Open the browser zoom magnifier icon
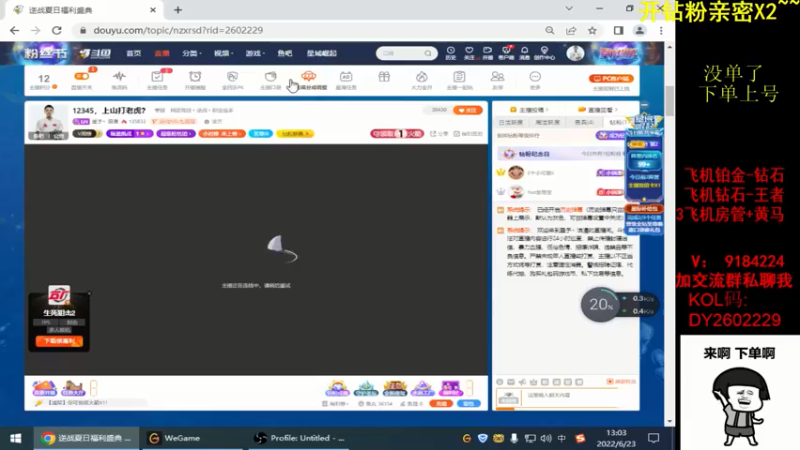The width and height of the screenshot is (800, 450). (549, 31)
